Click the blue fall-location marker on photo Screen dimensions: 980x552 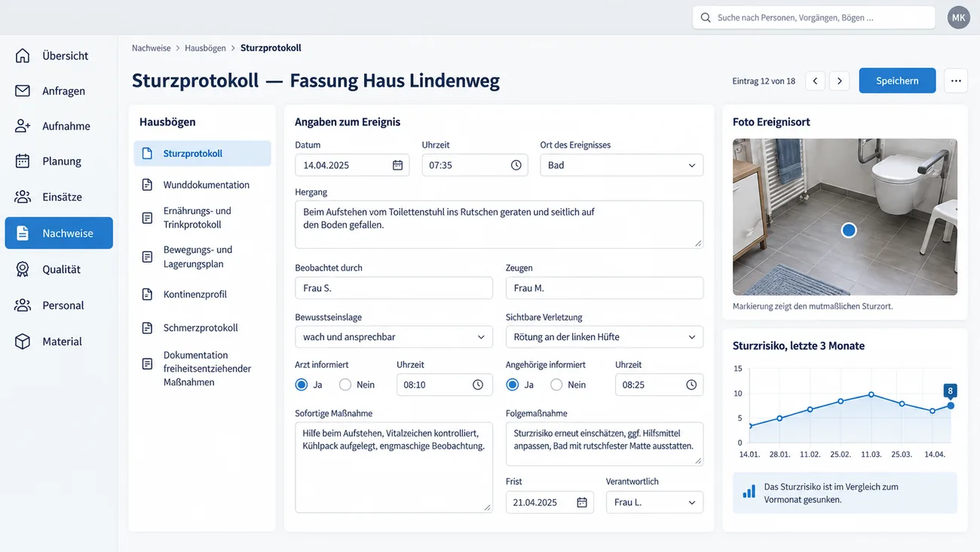[849, 230]
